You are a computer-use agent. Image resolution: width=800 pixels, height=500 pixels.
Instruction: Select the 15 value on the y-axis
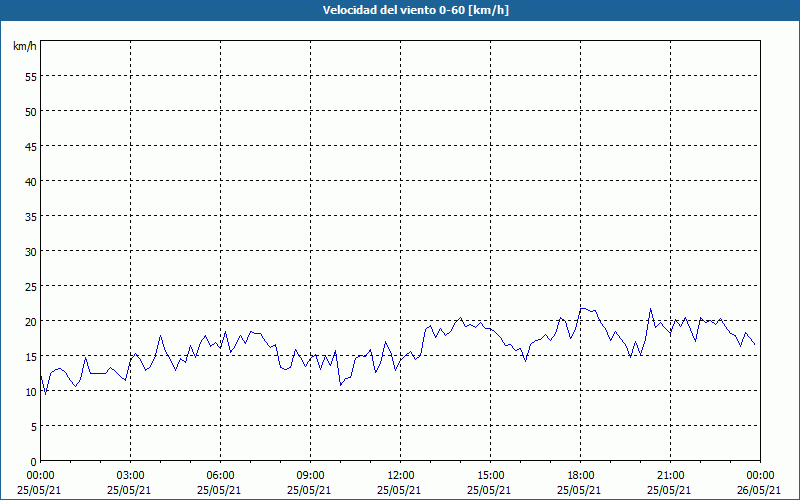tap(31, 357)
